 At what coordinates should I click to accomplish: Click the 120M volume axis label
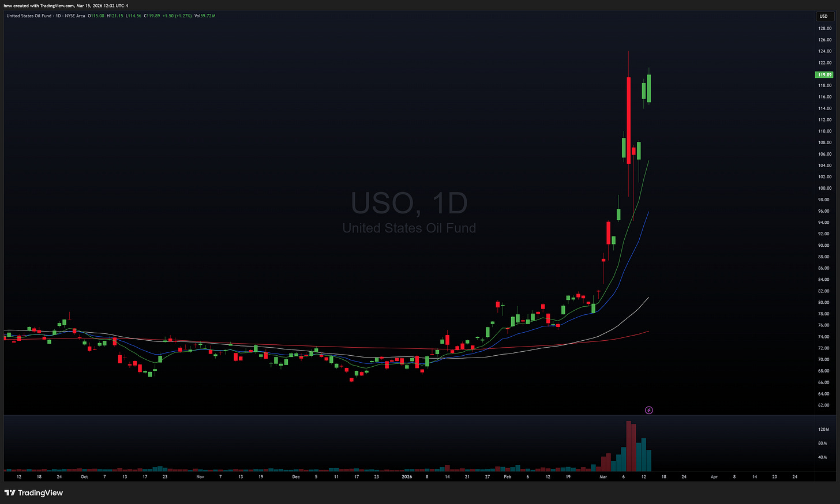click(824, 429)
